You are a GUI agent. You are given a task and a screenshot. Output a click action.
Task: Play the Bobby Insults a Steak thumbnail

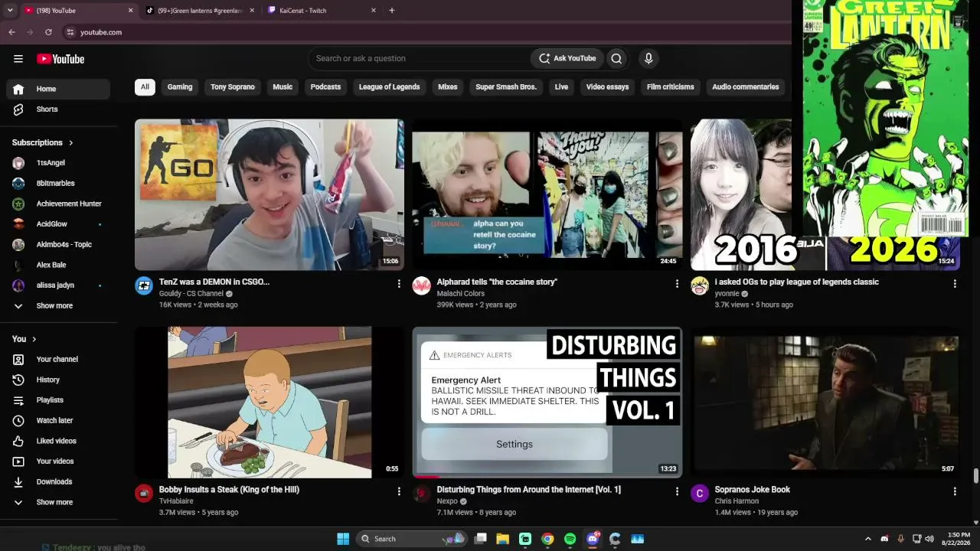click(x=269, y=403)
